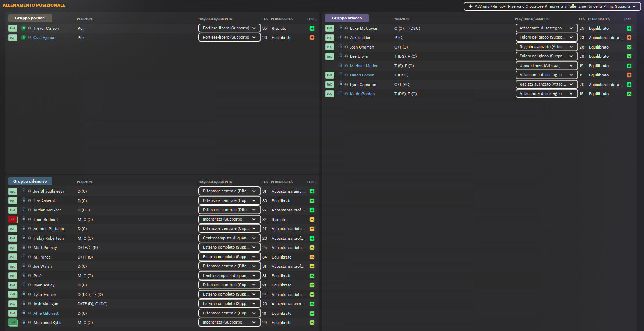Click the shirt number icon beside Luke McCowan
The image size is (644, 331).
pyautogui.click(x=340, y=28)
